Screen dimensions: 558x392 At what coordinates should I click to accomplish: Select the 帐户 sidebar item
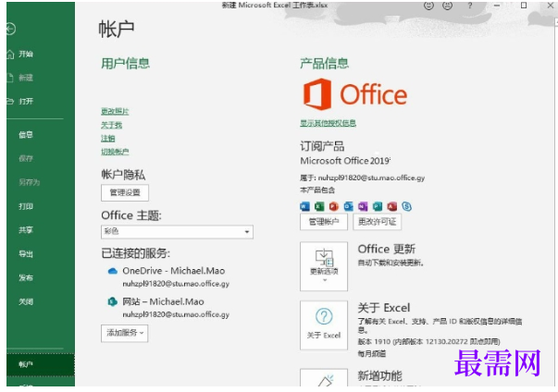click(41, 364)
